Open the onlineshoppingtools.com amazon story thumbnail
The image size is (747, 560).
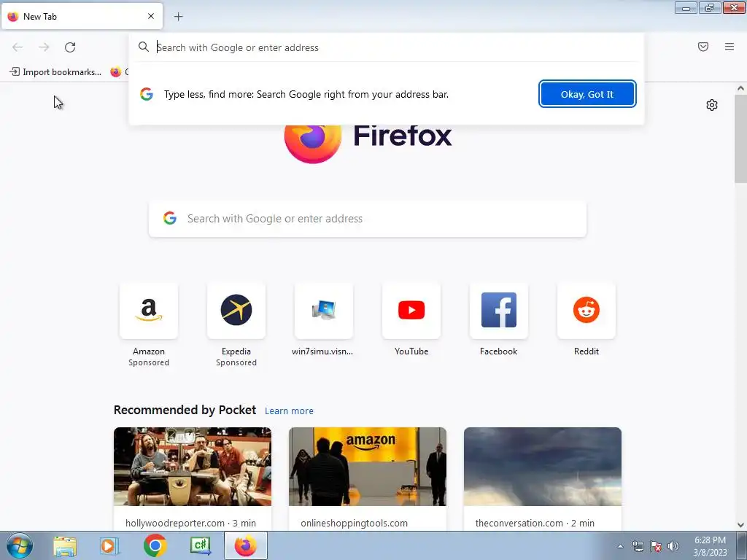pyautogui.click(x=368, y=467)
